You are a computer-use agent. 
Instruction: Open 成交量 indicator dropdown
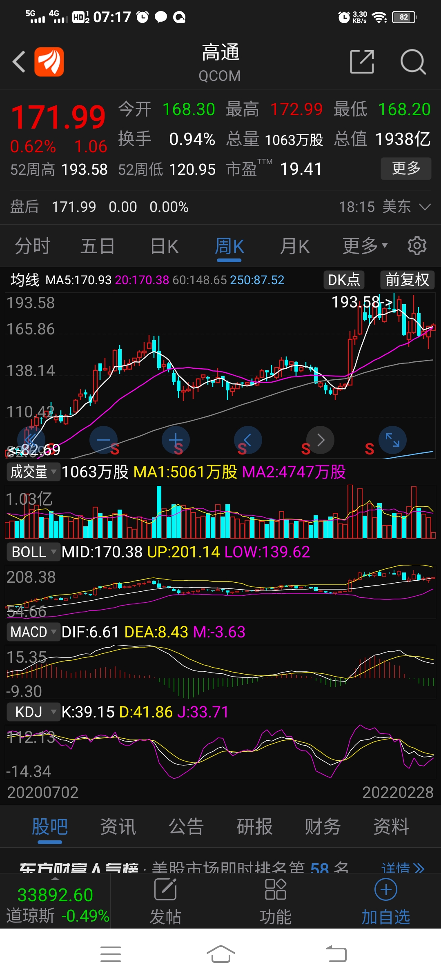[x=33, y=472]
